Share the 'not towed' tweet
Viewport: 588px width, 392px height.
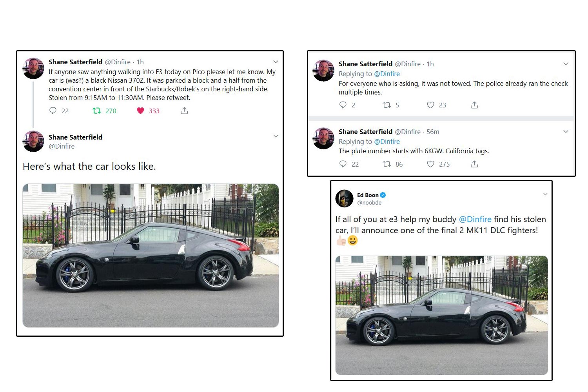(474, 105)
